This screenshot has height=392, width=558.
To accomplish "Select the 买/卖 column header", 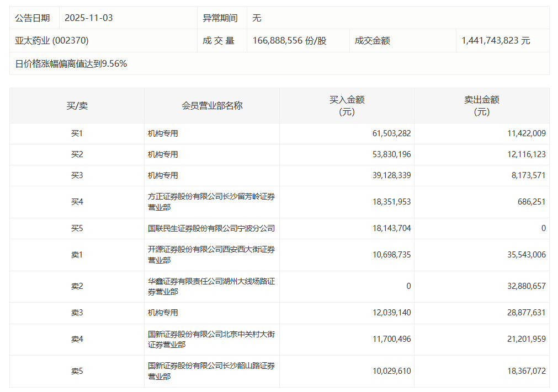I will click(x=77, y=105).
